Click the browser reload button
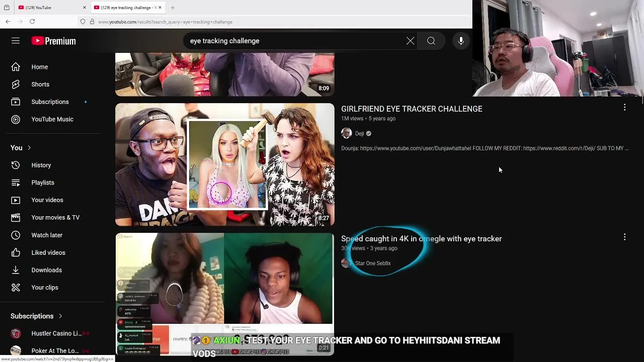644x362 pixels. pyautogui.click(x=32, y=22)
